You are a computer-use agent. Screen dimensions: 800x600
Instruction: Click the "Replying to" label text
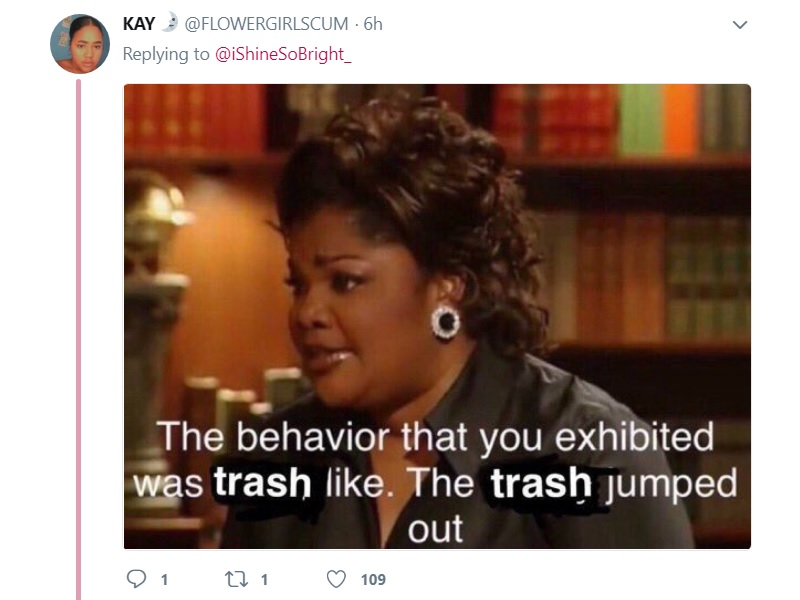[166, 54]
